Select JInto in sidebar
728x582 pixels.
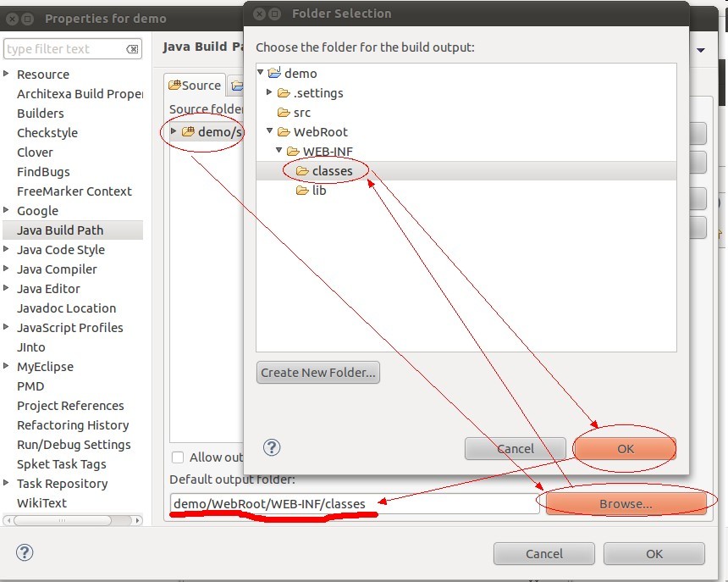pos(31,347)
